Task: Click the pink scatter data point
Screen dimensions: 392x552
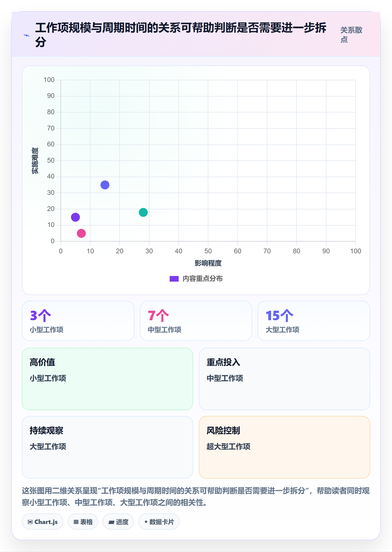Action: tap(81, 233)
